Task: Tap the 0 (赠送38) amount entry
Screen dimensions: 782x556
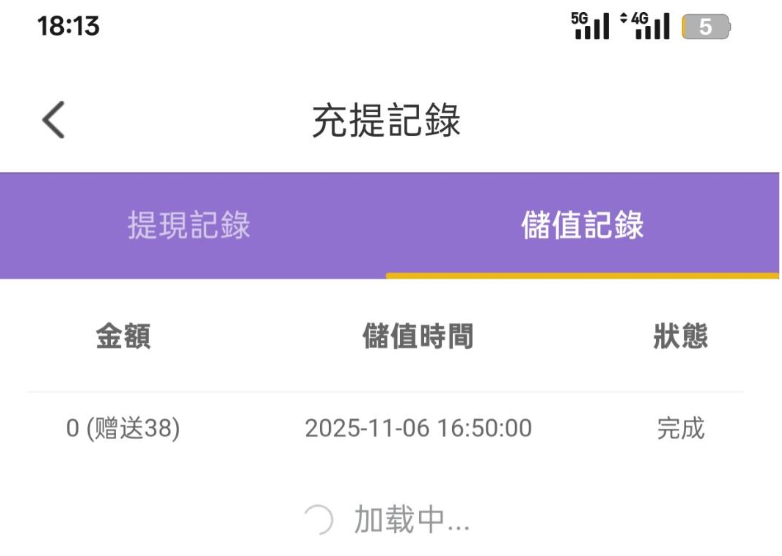Action: (x=123, y=429)
